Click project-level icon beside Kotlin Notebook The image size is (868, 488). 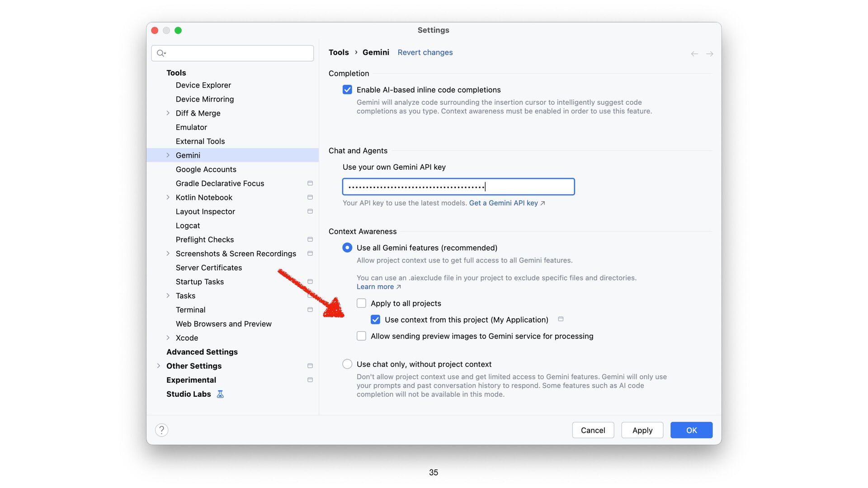point(310,197)
